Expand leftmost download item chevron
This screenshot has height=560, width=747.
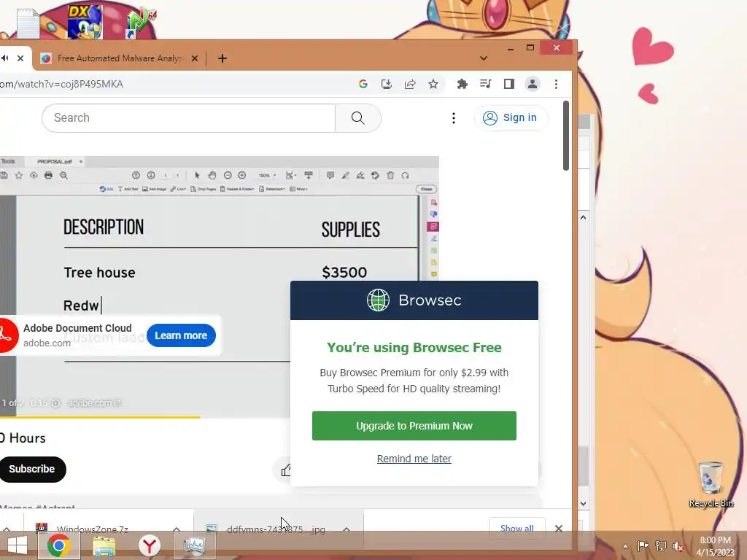point(7,529)
